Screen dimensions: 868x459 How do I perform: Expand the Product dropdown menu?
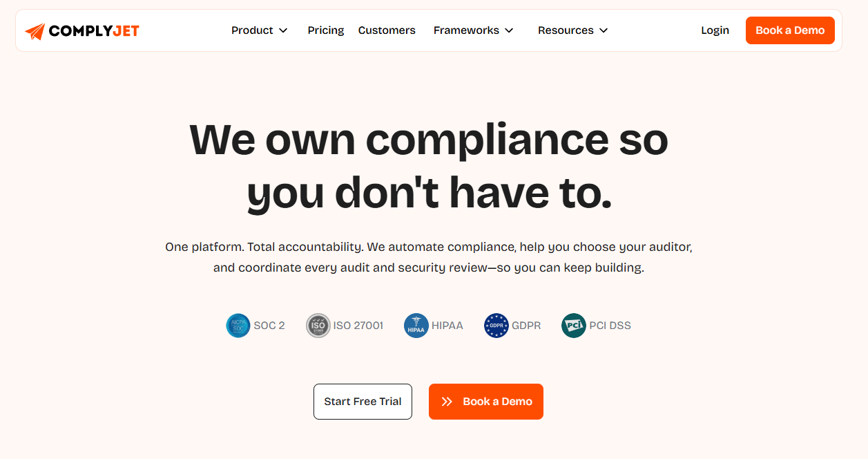click(260, 30)
